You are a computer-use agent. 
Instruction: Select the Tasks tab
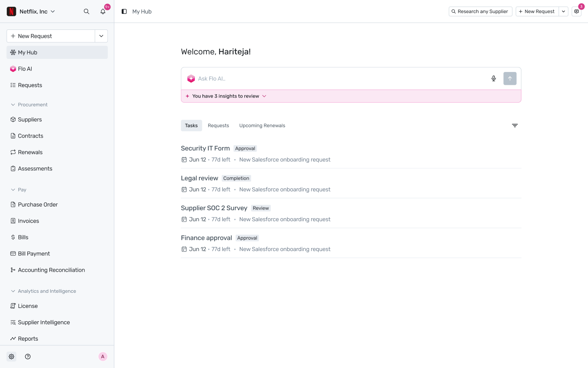pos(191,126)
